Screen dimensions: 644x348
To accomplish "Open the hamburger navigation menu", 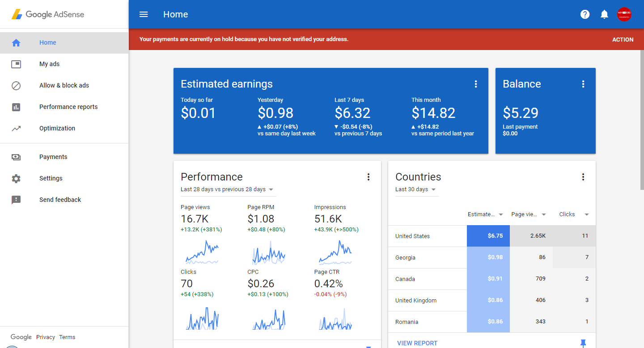I will pyautogui.click(x=144, y=14).
